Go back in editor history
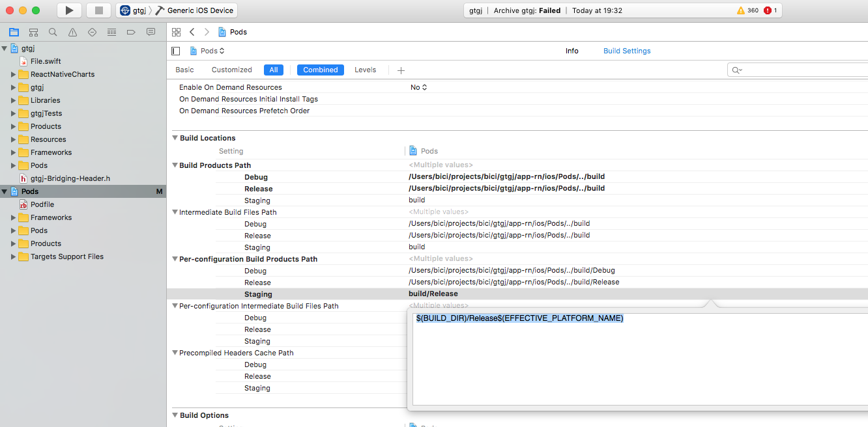 point(192,32)
